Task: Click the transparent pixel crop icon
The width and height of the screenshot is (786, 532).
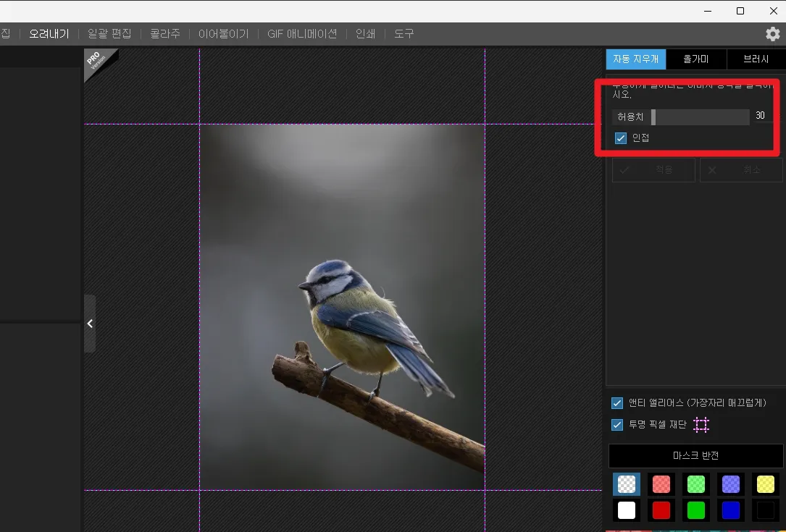Action: (701, 425)
